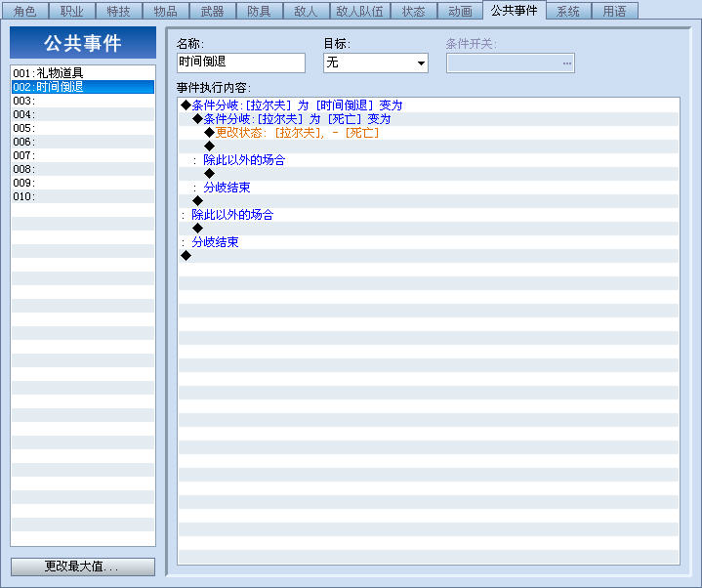The width and height of the screenshot is (702, 588).
Task: Select empty event slot 007
Action: click(x=83, y=155)
